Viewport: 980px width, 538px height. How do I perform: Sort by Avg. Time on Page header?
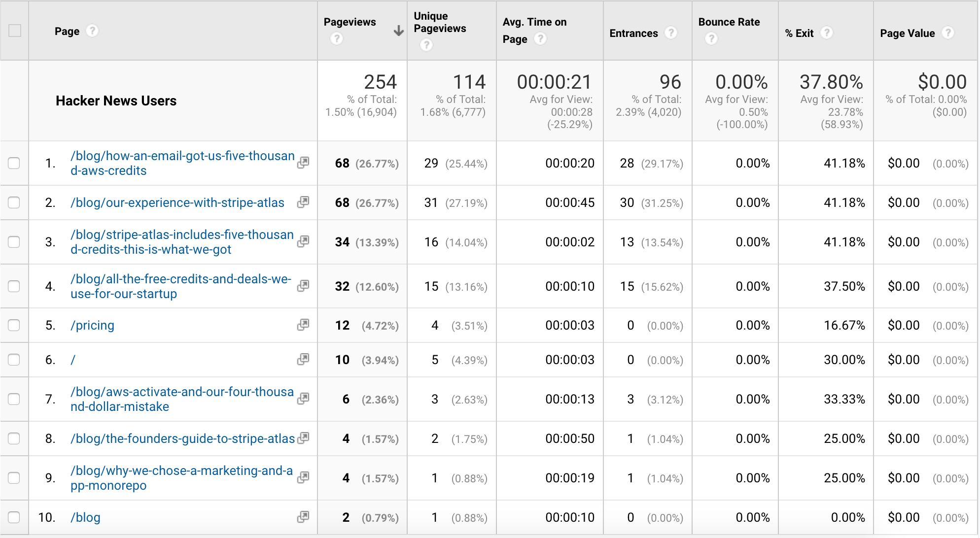click(534, 31)
